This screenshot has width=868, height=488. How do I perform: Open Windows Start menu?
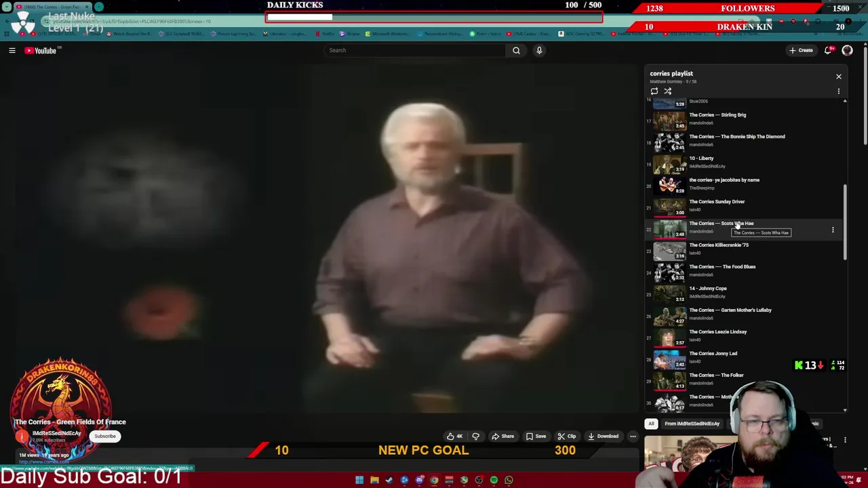point(359,480)
